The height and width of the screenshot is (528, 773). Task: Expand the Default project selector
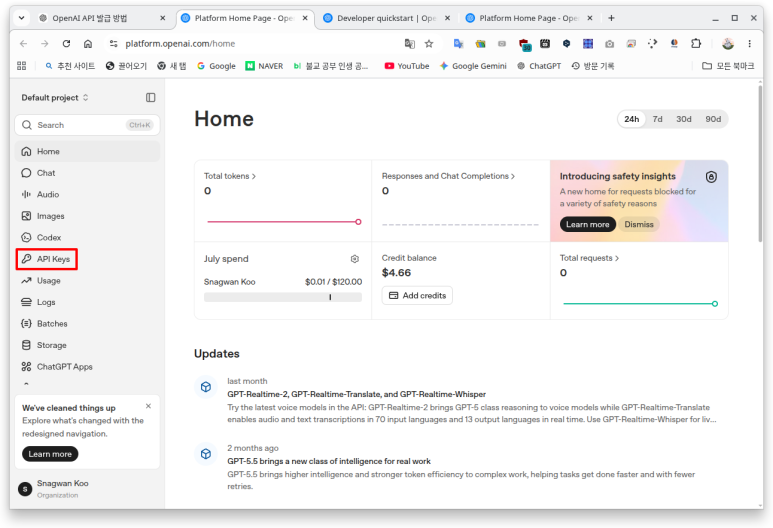55,98
